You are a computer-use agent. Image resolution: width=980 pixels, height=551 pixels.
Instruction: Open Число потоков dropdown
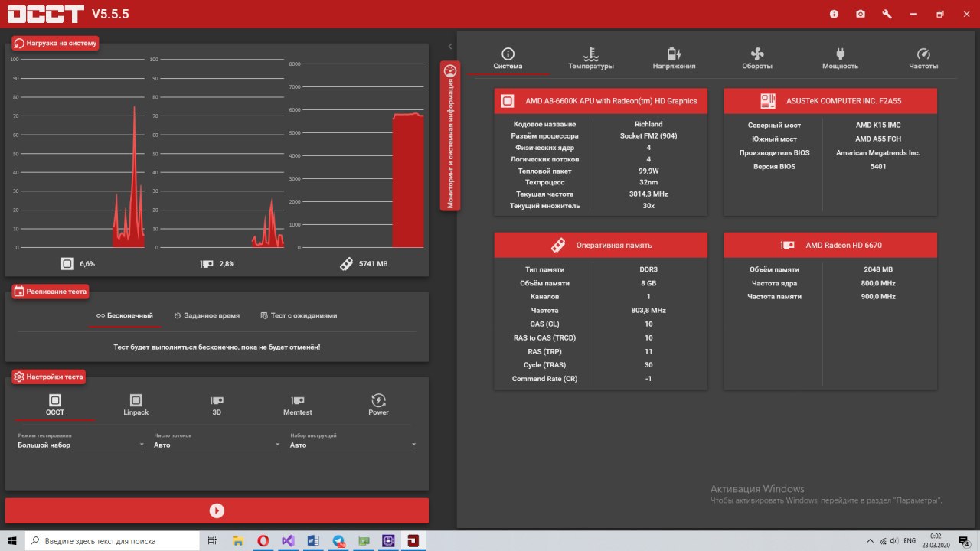pos(217,445)
